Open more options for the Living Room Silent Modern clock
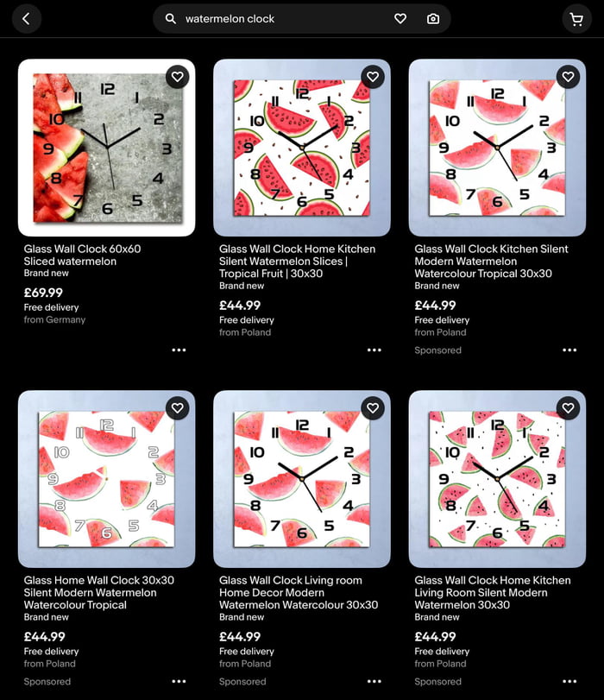Viewport: 604px width, 700px height. 569,681
